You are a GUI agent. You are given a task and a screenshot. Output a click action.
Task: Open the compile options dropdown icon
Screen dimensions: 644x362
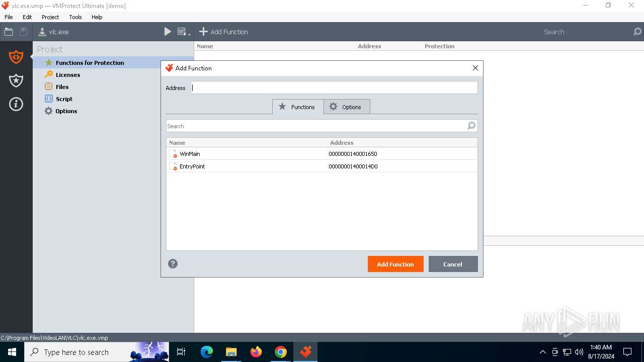[x=184, y=32]
